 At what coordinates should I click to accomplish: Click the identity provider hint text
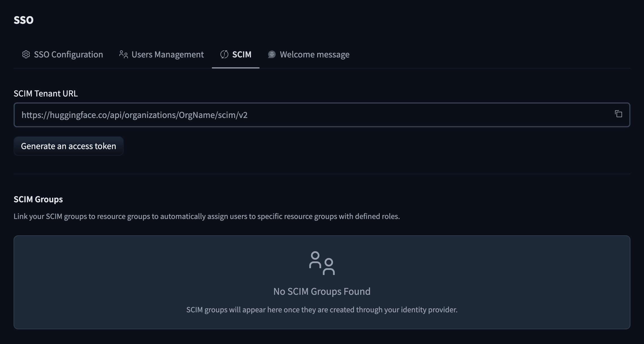click(x=322, y=310)
